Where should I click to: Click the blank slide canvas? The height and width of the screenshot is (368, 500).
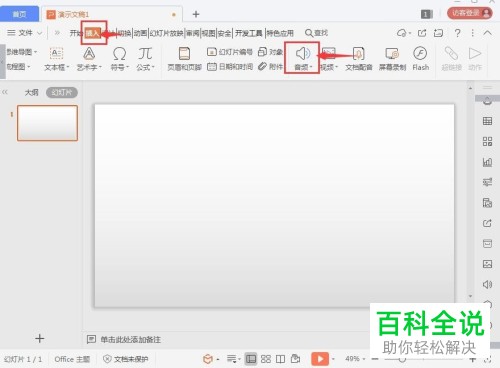[274, 205]
